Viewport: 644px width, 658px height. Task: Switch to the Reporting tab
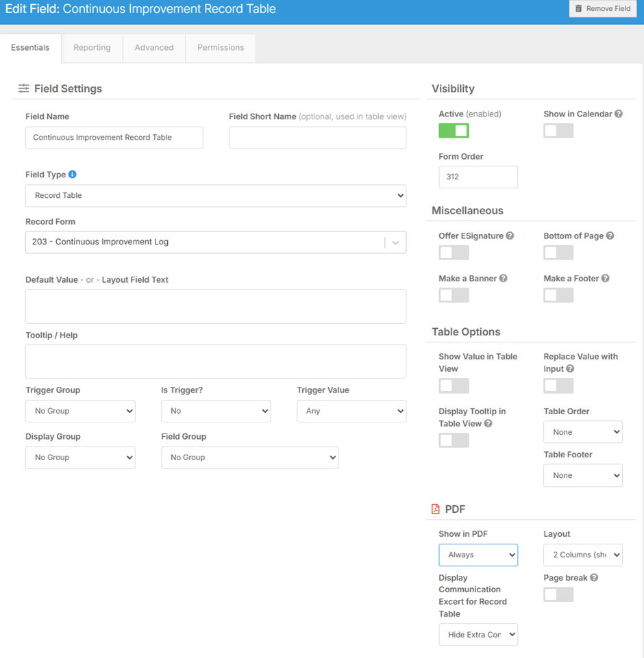click(x=92, y=48)
